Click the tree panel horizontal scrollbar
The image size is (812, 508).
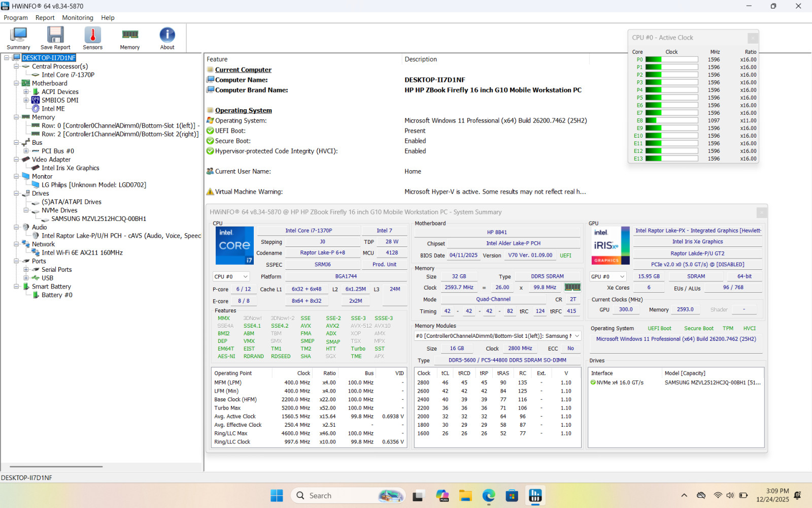coord(56,466)
